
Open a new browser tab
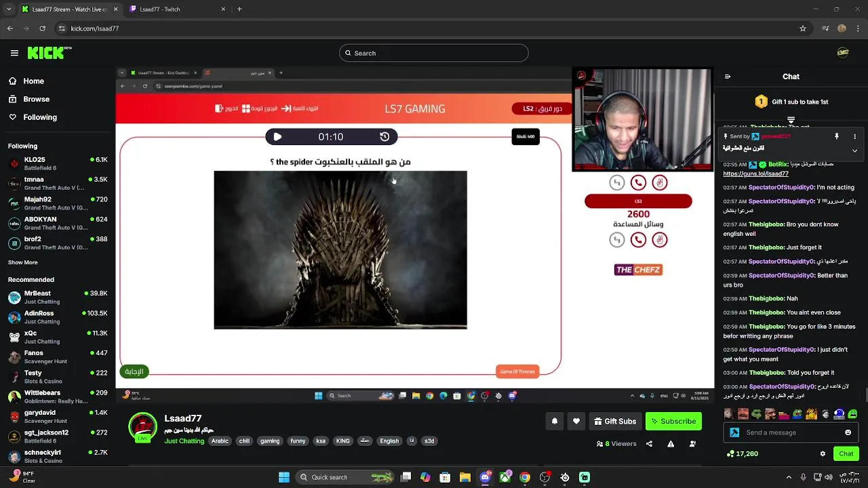point(239,9)
